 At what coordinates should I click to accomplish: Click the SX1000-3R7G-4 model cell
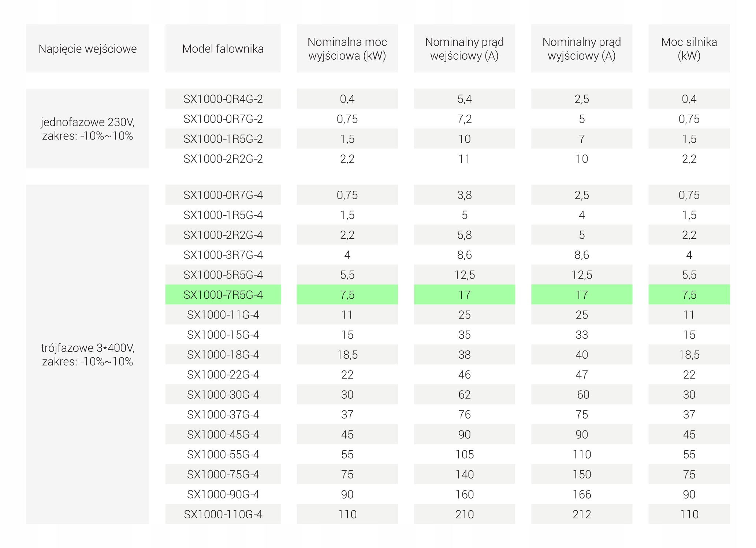(223, 255)
